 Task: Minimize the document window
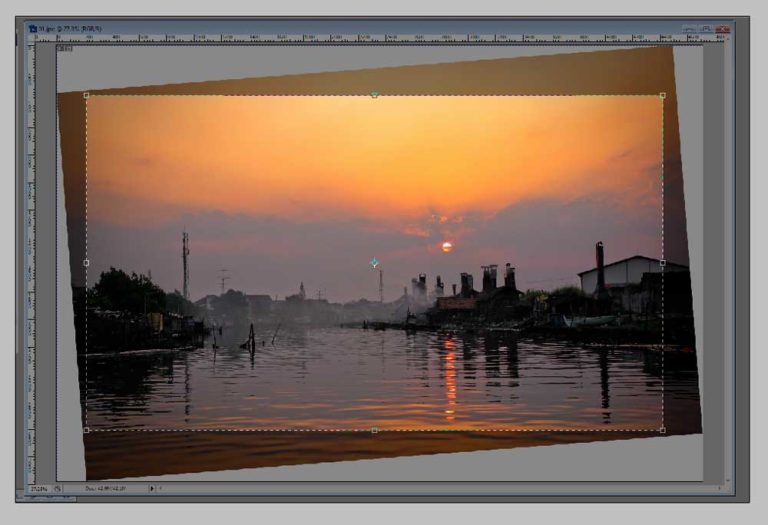(689, 29)
